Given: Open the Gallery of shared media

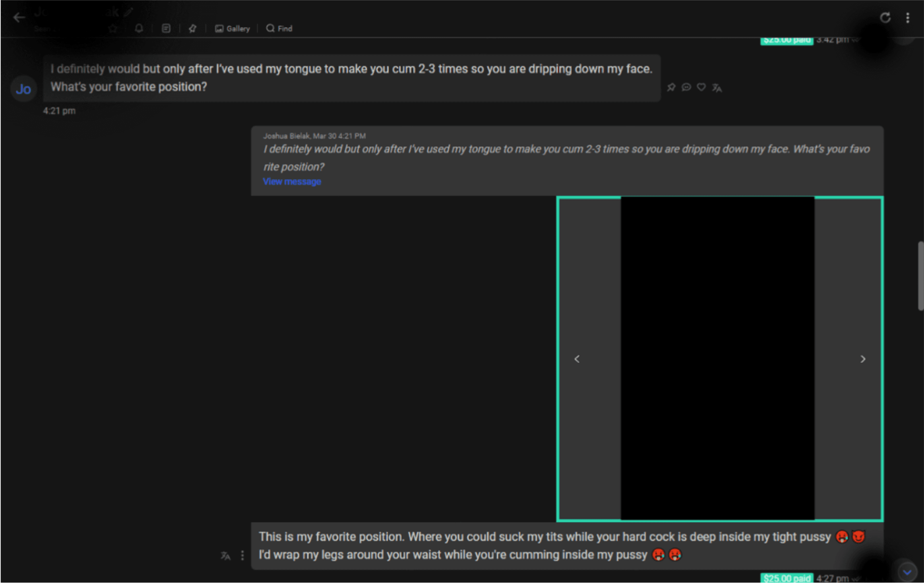Looking at the screenshot, I should pos(232,28).
